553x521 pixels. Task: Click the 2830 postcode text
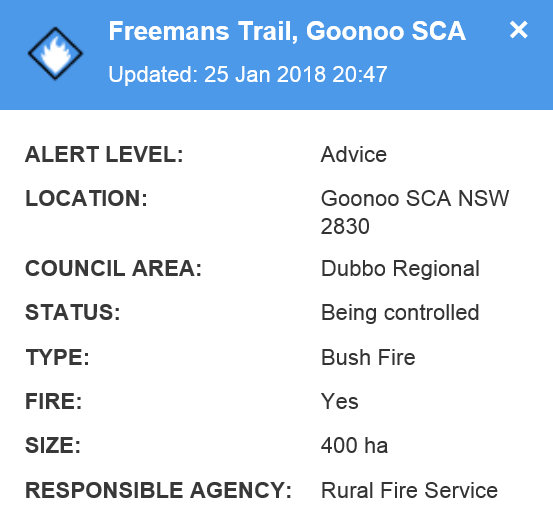pyautogui.click(x=345, y=226)
